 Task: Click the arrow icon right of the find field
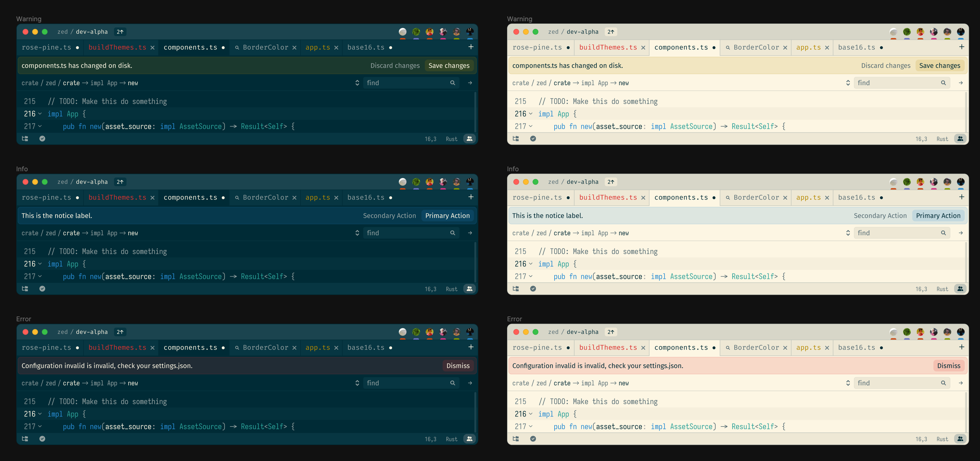point(470,83)
